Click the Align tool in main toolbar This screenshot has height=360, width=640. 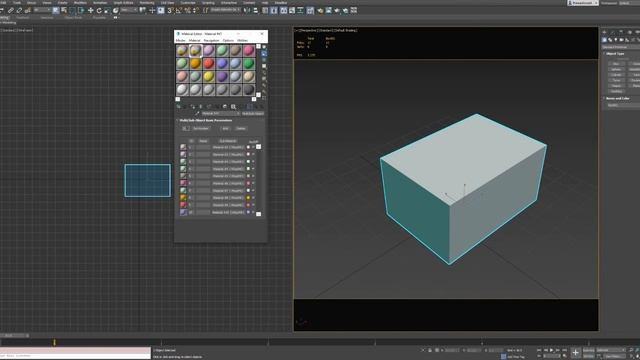click(x=256, y=10)
